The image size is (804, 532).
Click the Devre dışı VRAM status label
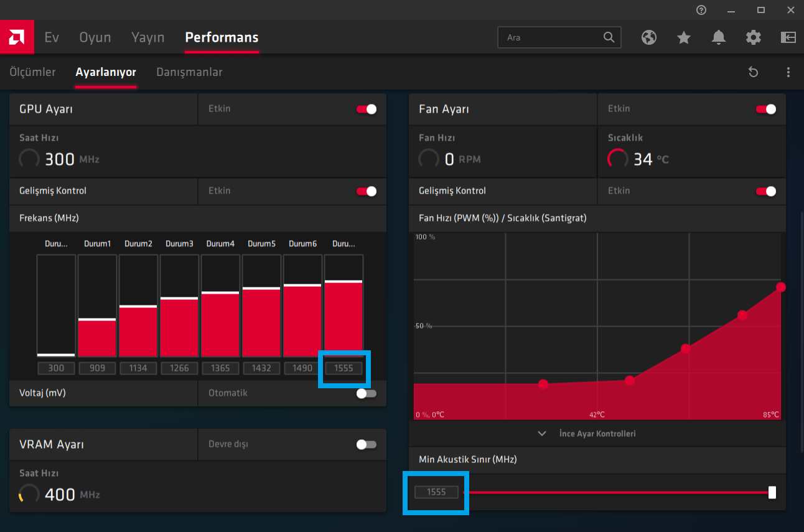tap(228, 444)
